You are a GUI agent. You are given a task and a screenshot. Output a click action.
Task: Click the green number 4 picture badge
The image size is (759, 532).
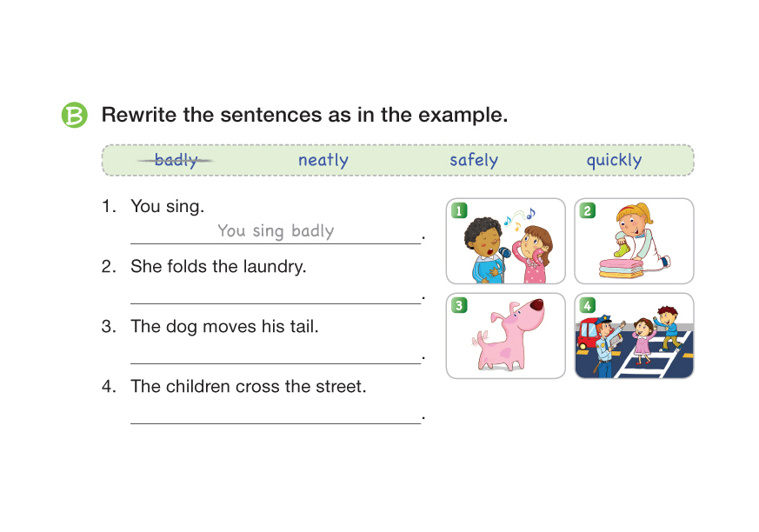coord(588,305)
